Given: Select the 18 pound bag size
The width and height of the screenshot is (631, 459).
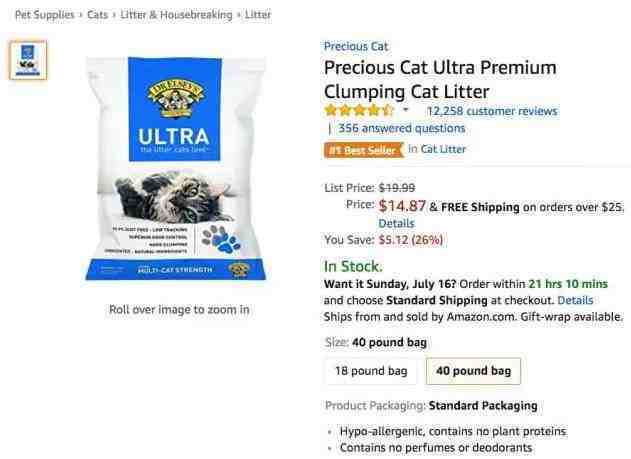Looking at the screenshot, I should [x=371, y=370].
